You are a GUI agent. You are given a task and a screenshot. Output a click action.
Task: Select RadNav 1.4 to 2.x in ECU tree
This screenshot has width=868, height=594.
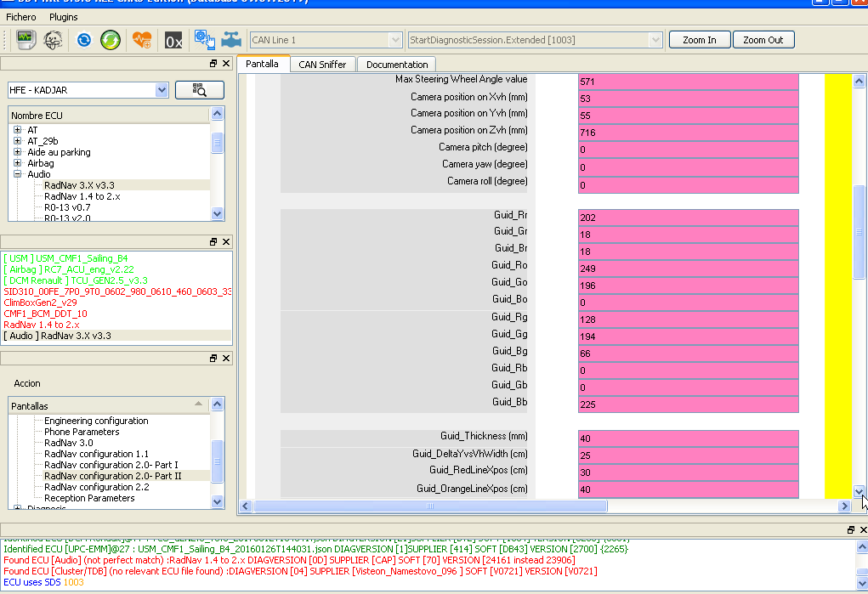pos(82,196)
